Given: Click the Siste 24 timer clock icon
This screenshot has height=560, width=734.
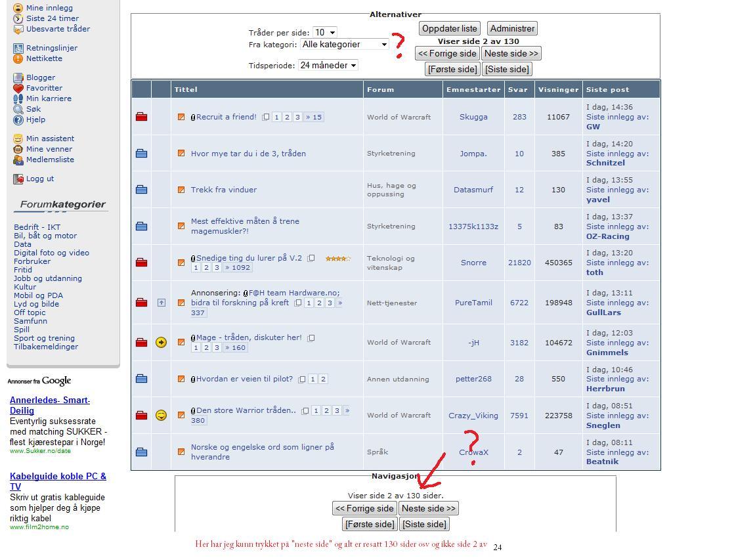Looking at the screenshot, I should click(18, 19).
